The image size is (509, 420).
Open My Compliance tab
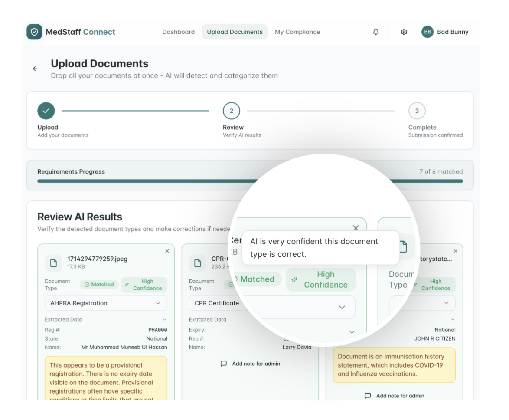point(297,32)
